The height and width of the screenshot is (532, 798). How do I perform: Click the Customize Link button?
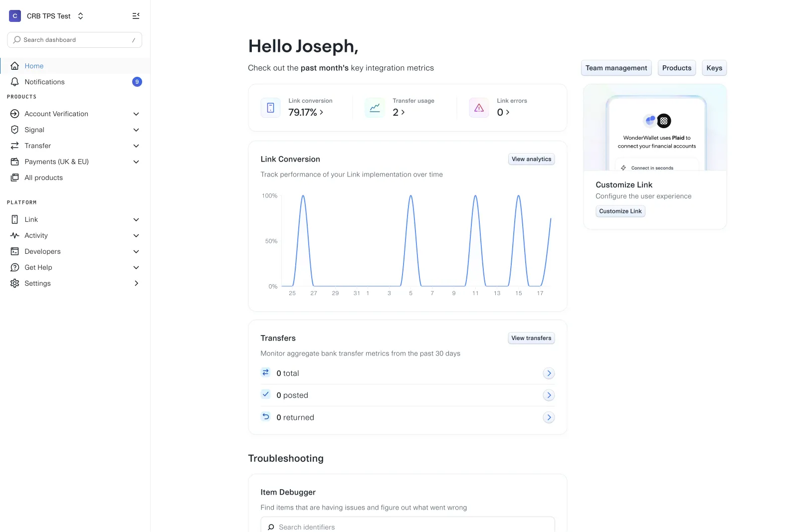point(620,211)
